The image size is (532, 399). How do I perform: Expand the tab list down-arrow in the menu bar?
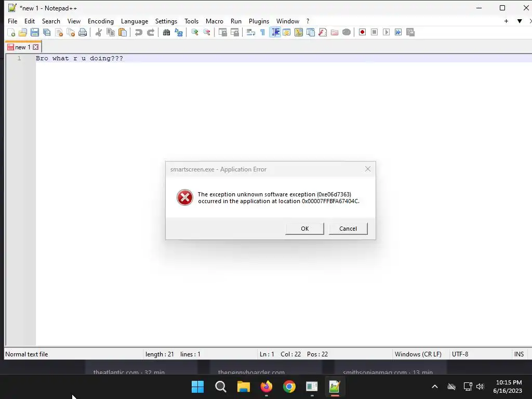coord(520,21)
